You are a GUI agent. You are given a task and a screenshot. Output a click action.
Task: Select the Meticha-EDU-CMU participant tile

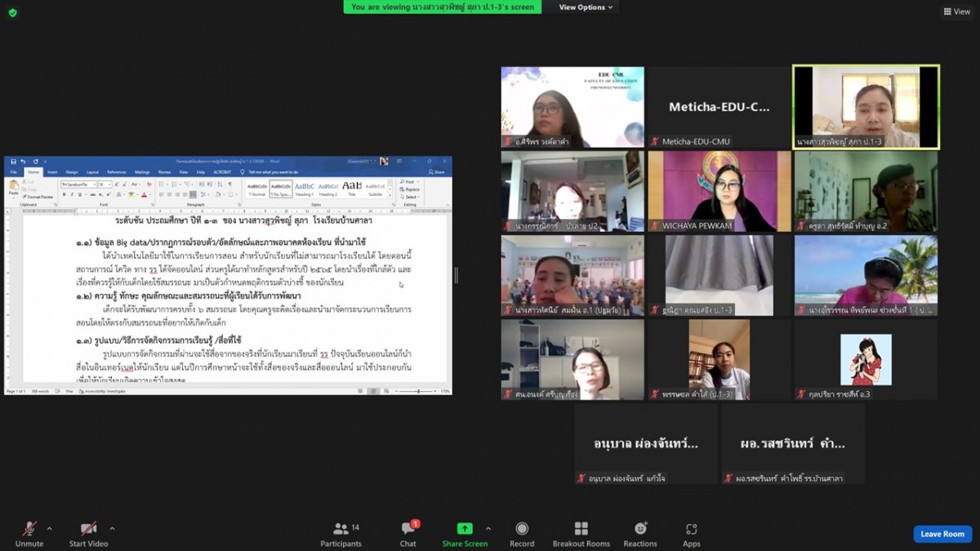tap(719, 107)
